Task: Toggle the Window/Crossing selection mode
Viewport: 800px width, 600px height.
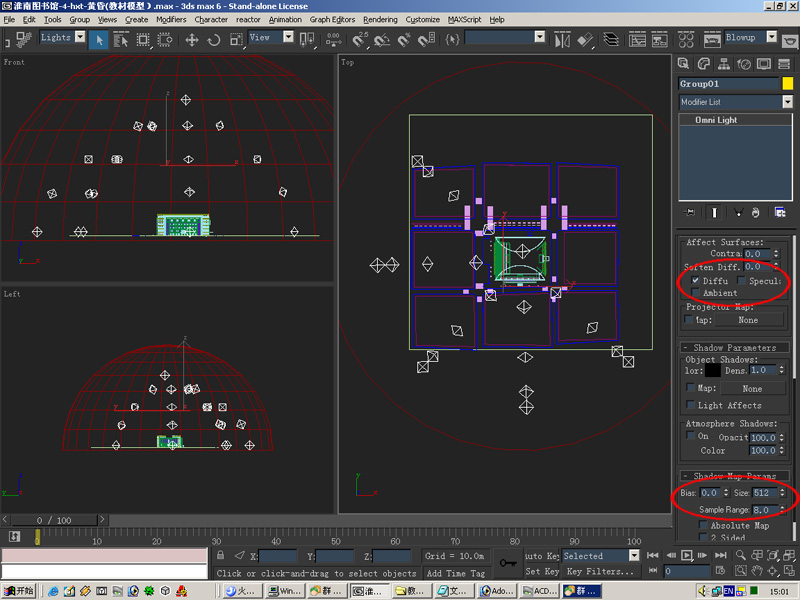Action: pos(165,40)
